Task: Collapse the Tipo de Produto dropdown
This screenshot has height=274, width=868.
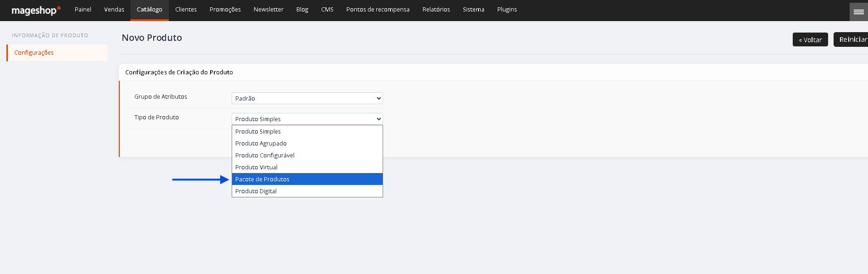Action: (307, 119)
